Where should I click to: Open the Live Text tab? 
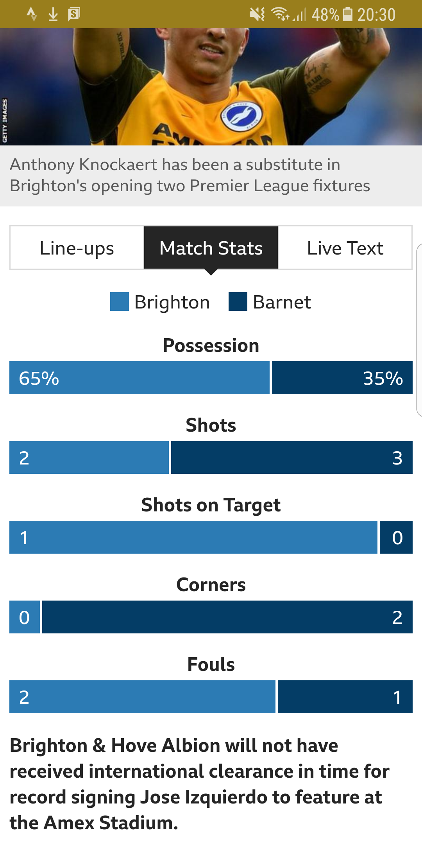[345, 248]
